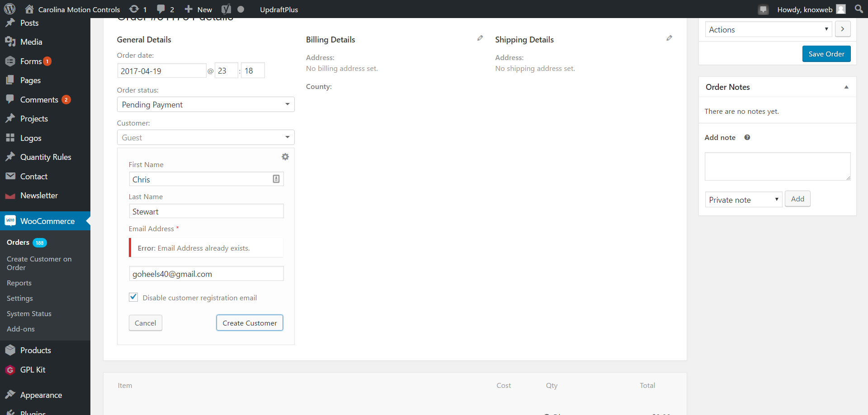868x415 pixels.
Task: Apply the selected order action arrow
Action: [x=843, y=29]
